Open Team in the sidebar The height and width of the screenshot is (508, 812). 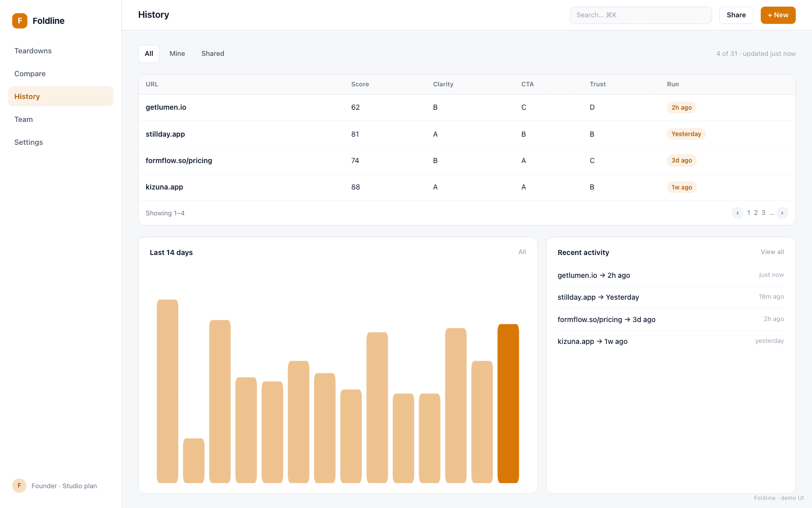pyautogui.click(x=60, y=119)
